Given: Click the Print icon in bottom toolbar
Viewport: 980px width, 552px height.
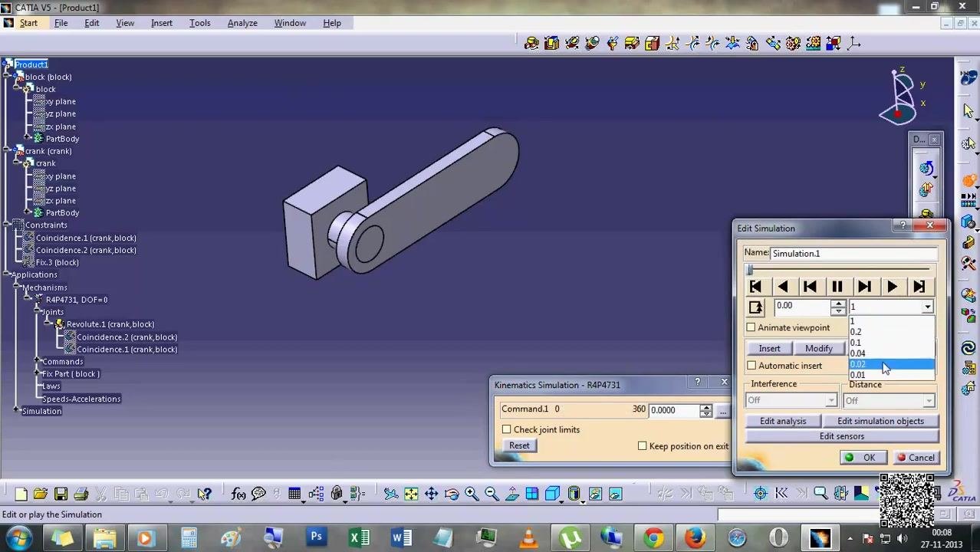Looking at the screenshot, I should tap(81, 495).
